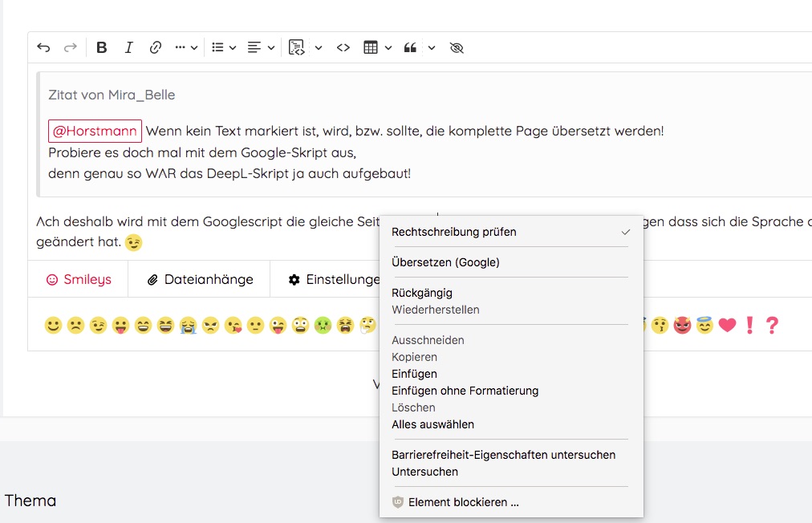
Task: Click the @Horstmann mention link
Action: [x=95, y=131]
